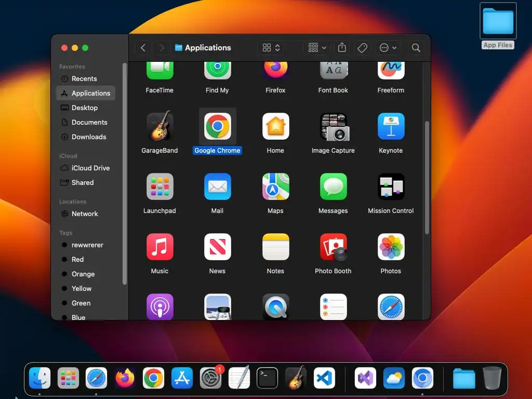This screenshot has width=532, height=399.
Task: Select the Notes app icon
Action: coord(275,247)
